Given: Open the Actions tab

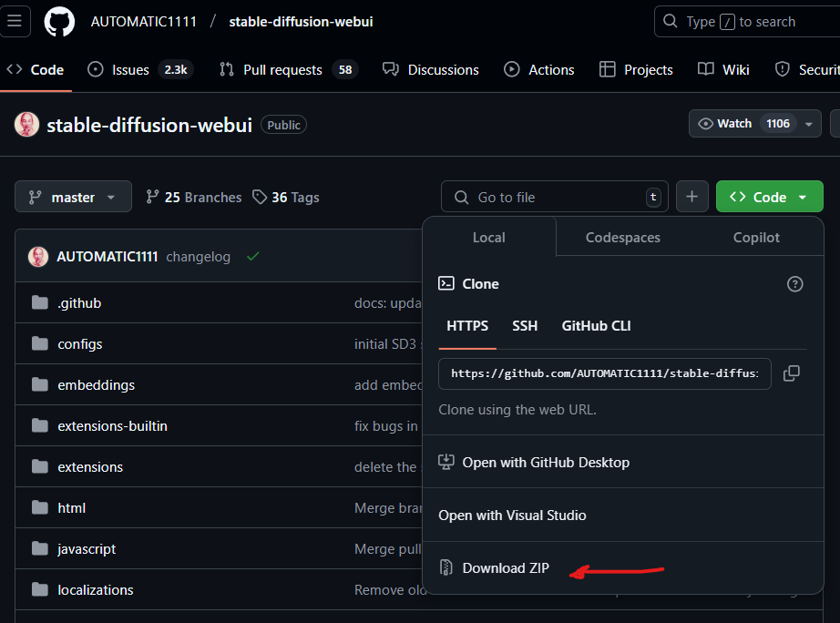Looking at the screenshot, I should [539, 69].
